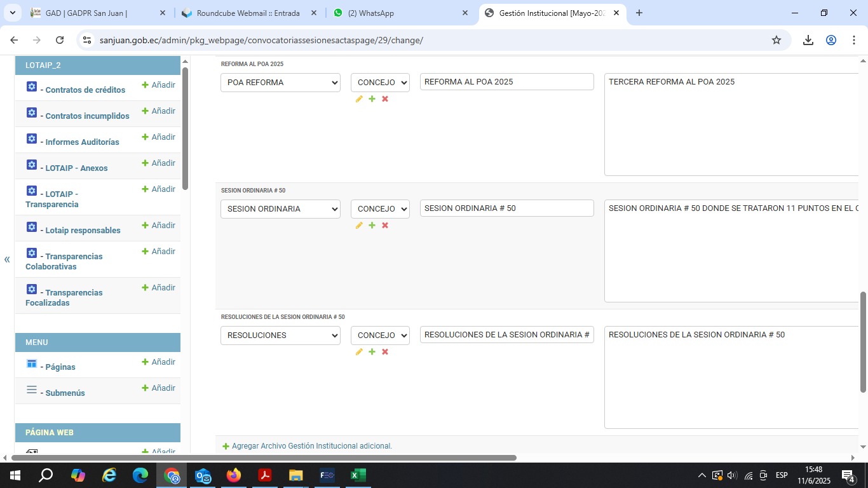Click the Lotaip responsables gear icon
The image size is (868, 488).
click(32, 227)
